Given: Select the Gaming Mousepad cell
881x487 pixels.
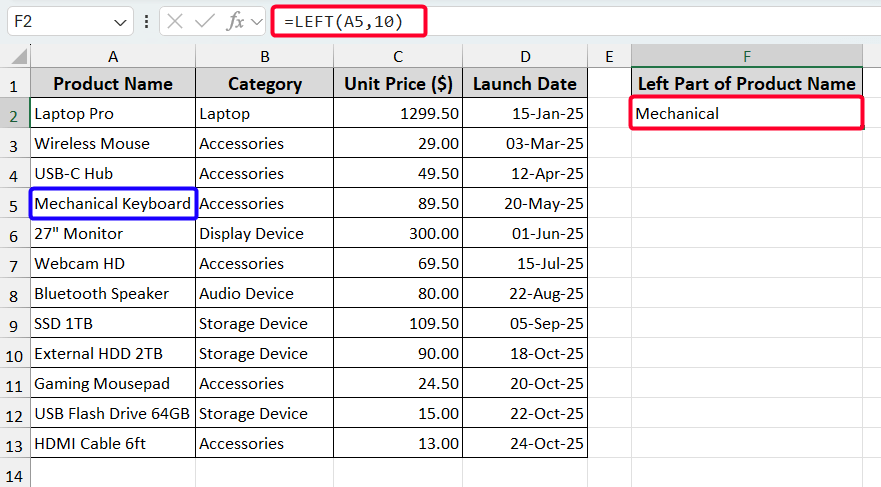Looking at the screenshot, I should [x=113, y=383].
